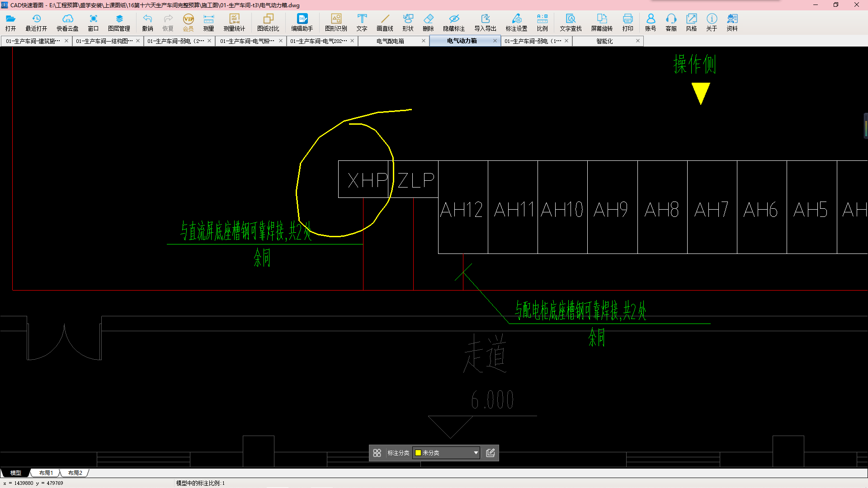Open 图纸对比 drawing compare tool
The image size is (868, 488).
tap(268, 22)
